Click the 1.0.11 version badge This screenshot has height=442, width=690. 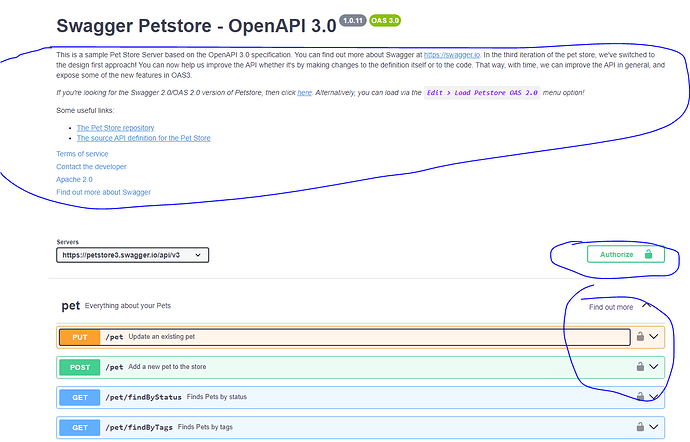(x=353, y=21)
